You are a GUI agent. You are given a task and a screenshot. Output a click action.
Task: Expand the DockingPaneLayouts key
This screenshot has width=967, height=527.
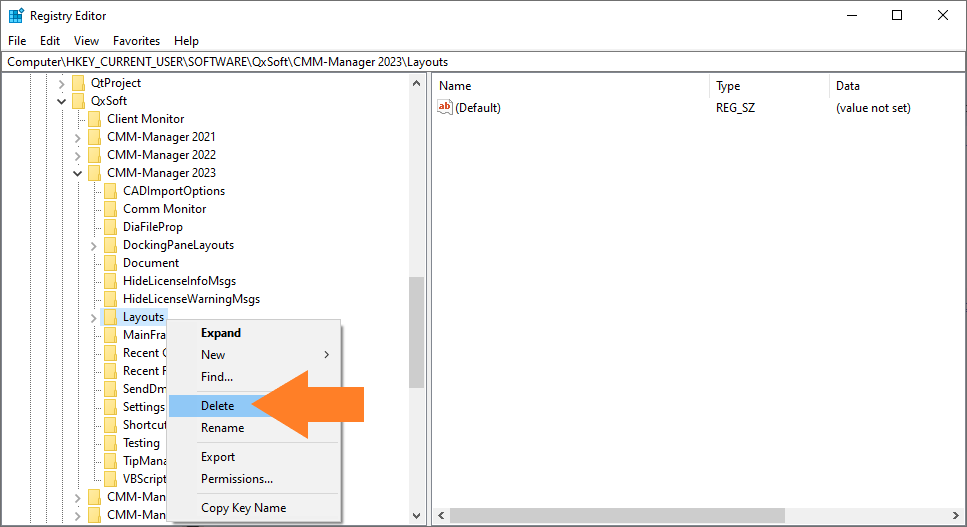[x=94, y=245]
